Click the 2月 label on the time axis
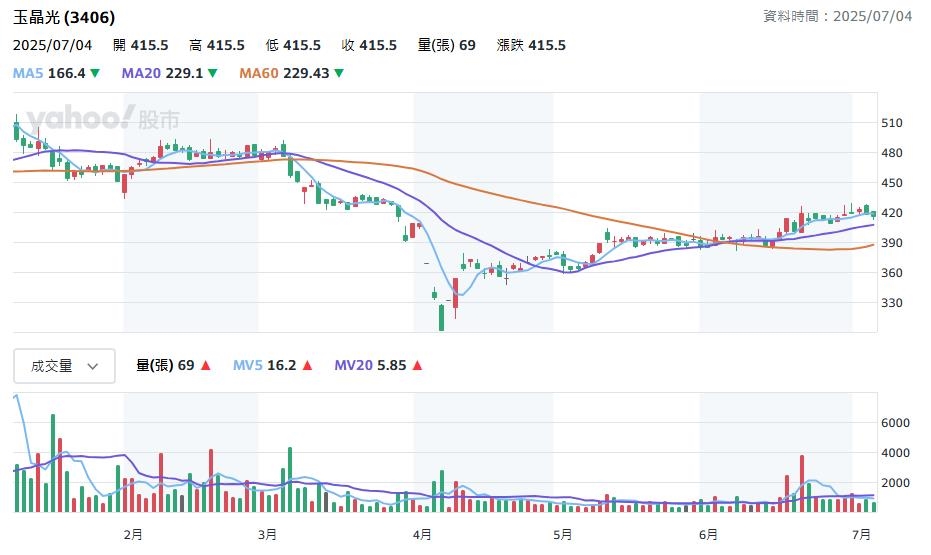Image resolution: width=931 pixels, height=555 pixels. pyautogui.click(x=133, y=534)
